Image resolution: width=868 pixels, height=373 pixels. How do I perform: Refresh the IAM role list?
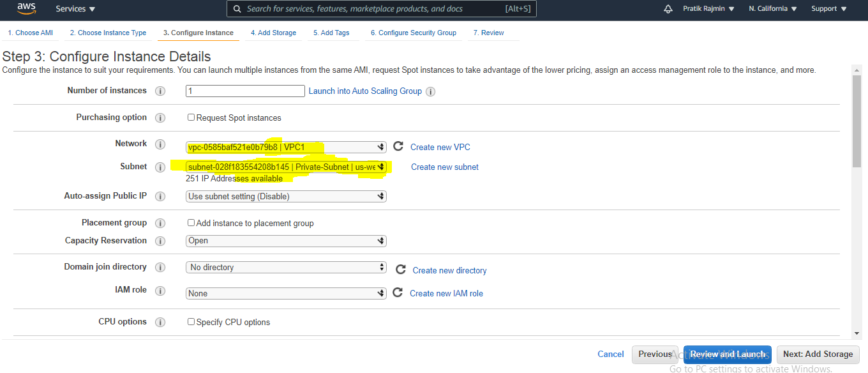pyautogui.click(x=398, y=293)
